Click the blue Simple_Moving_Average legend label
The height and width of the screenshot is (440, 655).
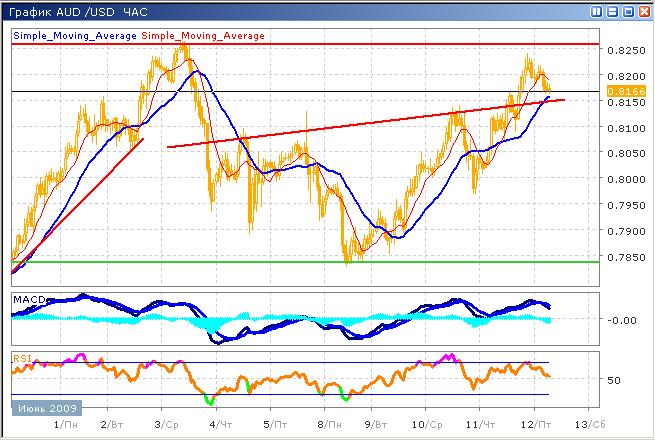pos(75,36)
